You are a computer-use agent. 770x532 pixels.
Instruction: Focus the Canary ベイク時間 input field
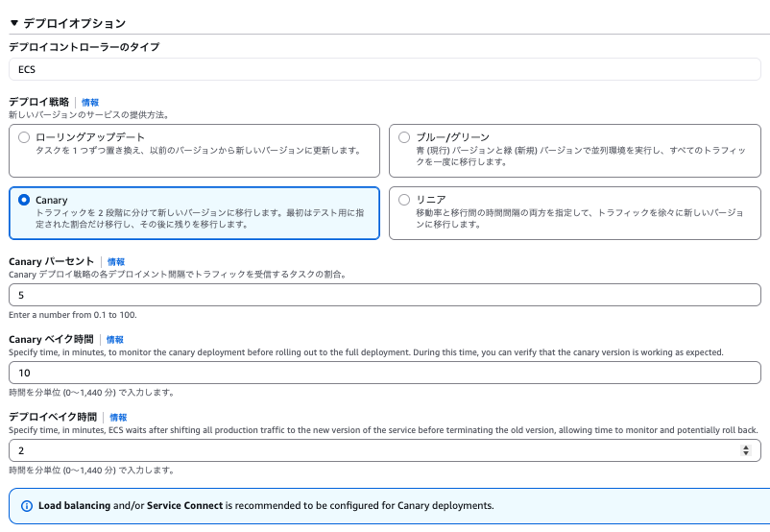tap(384, 373)
